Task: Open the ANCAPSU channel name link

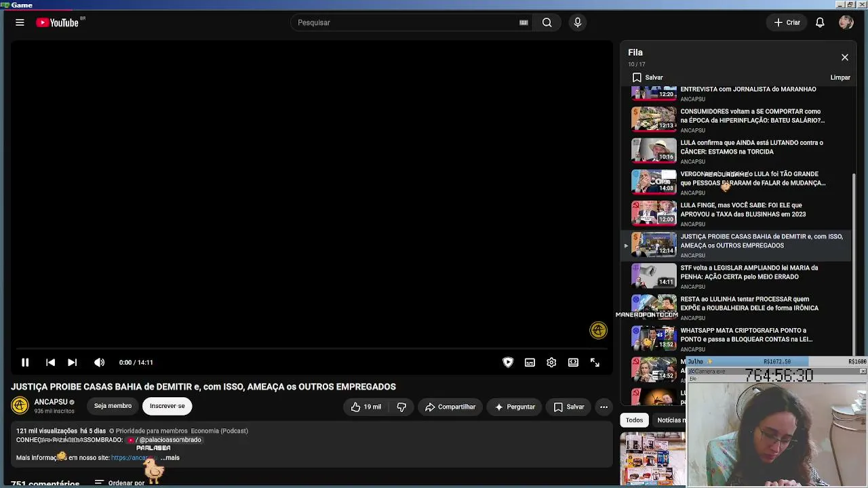Action: [51, 402]
